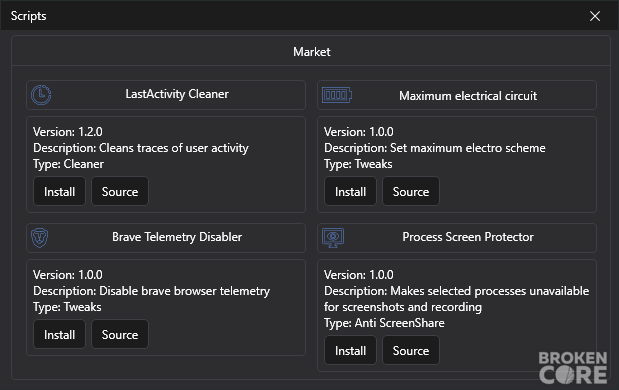Click 'Type: Anti ScreenShare' text
Image resolution: width=619 pixels, height=390 pixels.
(x=384, y=323)
